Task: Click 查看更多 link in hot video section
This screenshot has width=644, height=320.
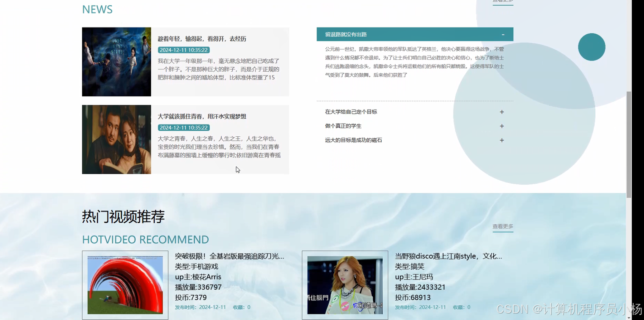Action: 503,227
